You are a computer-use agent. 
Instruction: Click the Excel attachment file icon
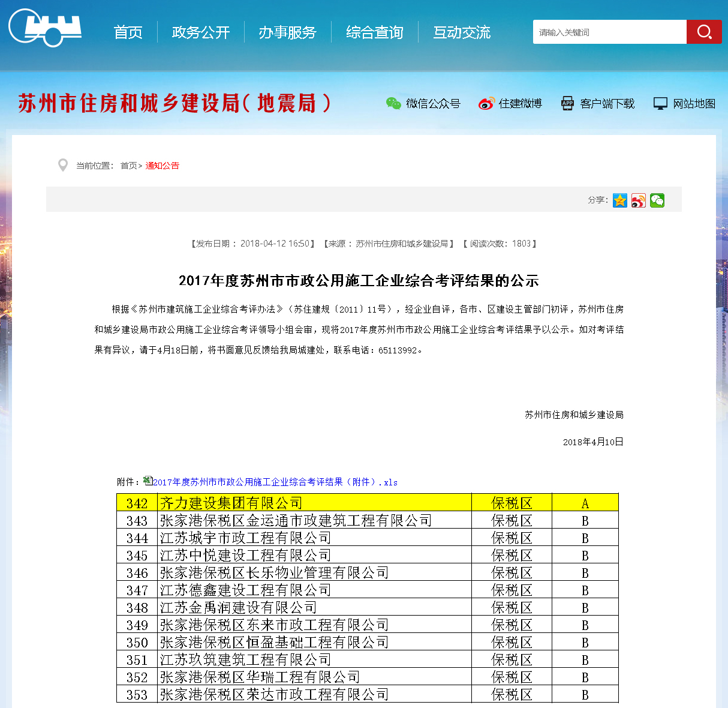(x=148, y=481)
